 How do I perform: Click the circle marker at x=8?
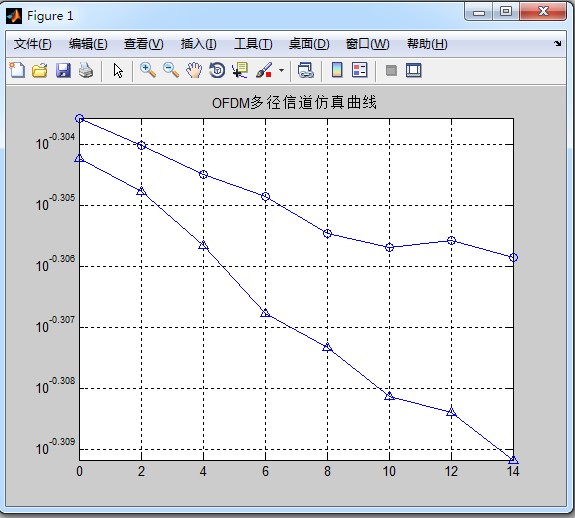pos(327,234)
